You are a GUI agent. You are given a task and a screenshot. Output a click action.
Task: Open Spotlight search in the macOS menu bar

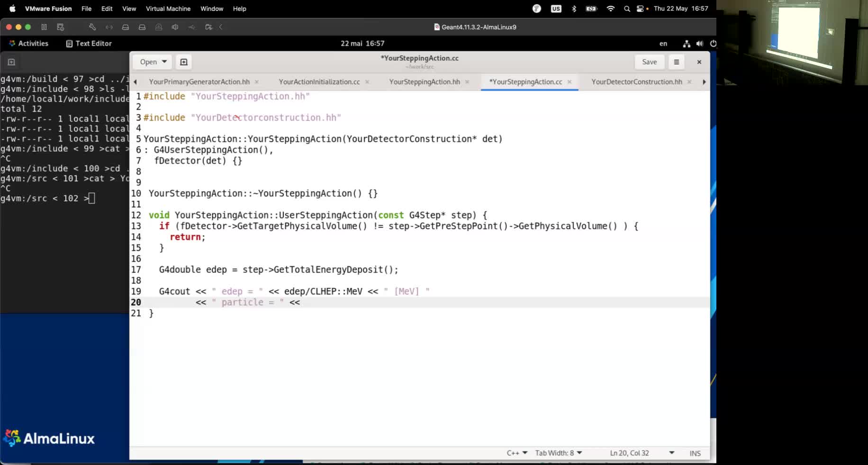tap(626, 9)
